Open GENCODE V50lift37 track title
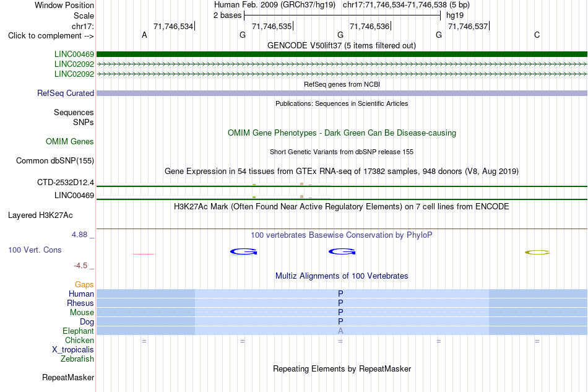This screenshot has height=392, width=588. 341,46
